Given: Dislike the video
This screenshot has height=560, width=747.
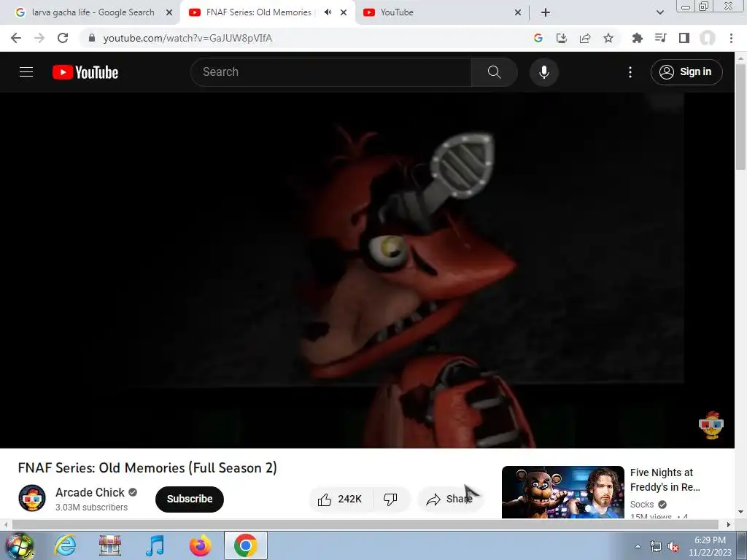Looking at the screenshot, I should coord(391,499).
